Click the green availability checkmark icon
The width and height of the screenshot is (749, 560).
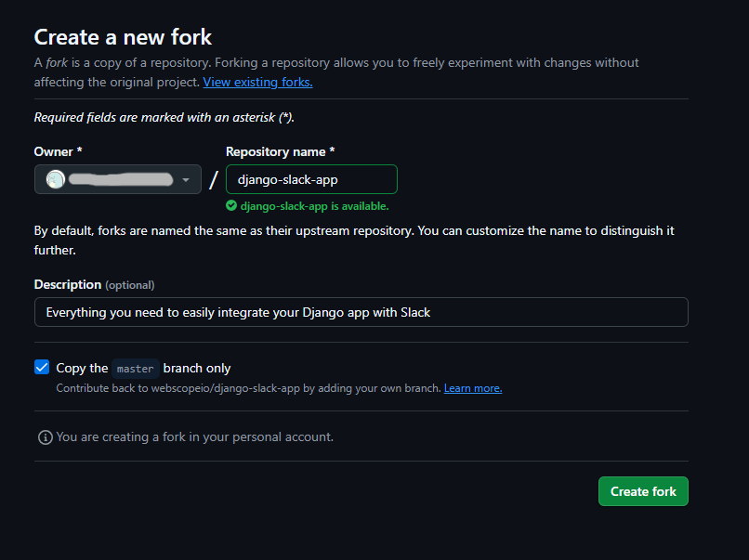[231, 206]
